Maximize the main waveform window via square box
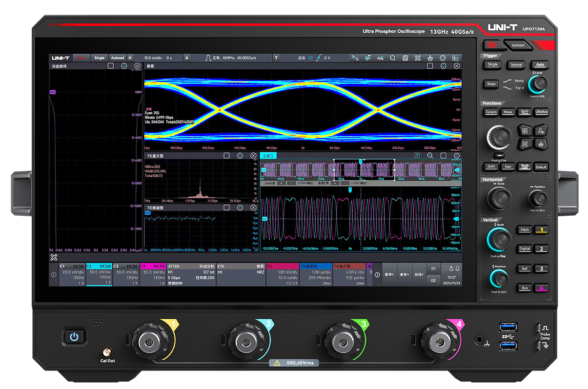Image resolution: width=588 pixels, height=389 pixels. (x=443, y=156)
